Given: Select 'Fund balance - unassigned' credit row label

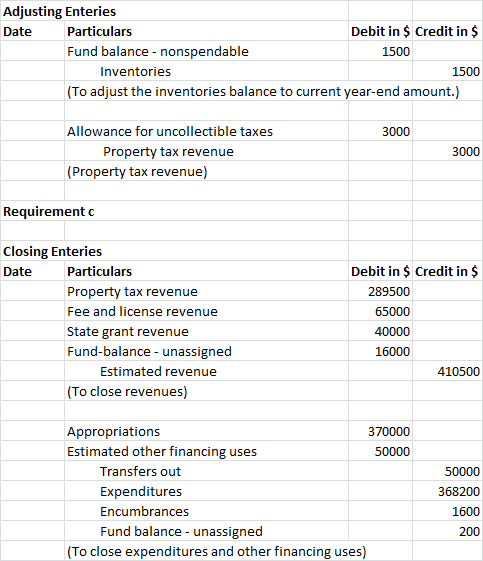Looking at the screenshot, I should 181,532.
